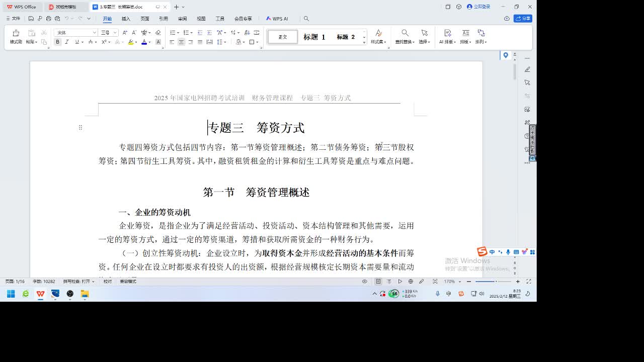The height and width of the screenshot is (362, 644).
Task: Open the font size dropdown (三号)
Action: point(115,33)
